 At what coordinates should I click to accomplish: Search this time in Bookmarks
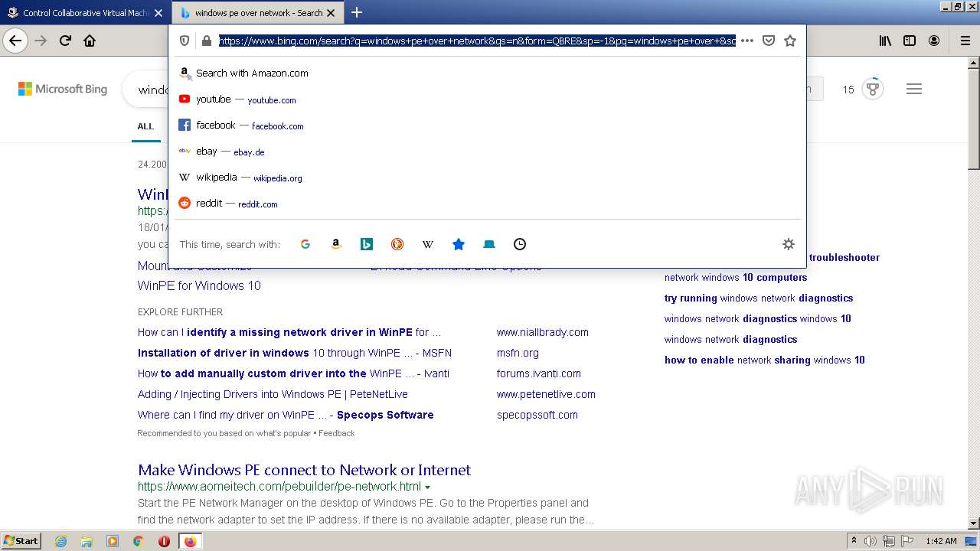[459, 244]
